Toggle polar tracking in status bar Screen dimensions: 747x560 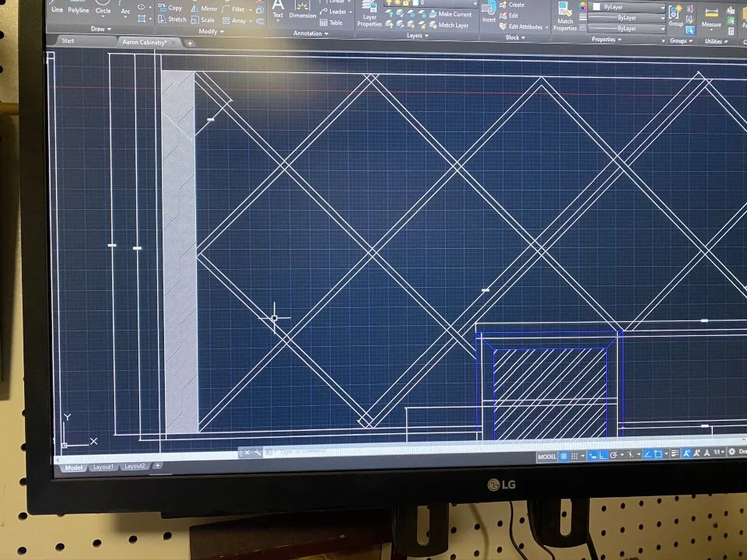(614, 455)
